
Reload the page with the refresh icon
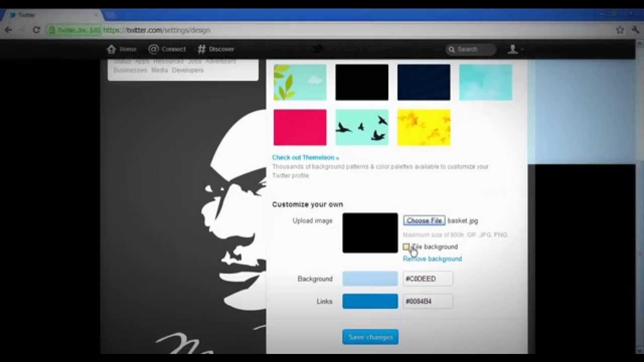pyautogui.click(x=36, y=30)
